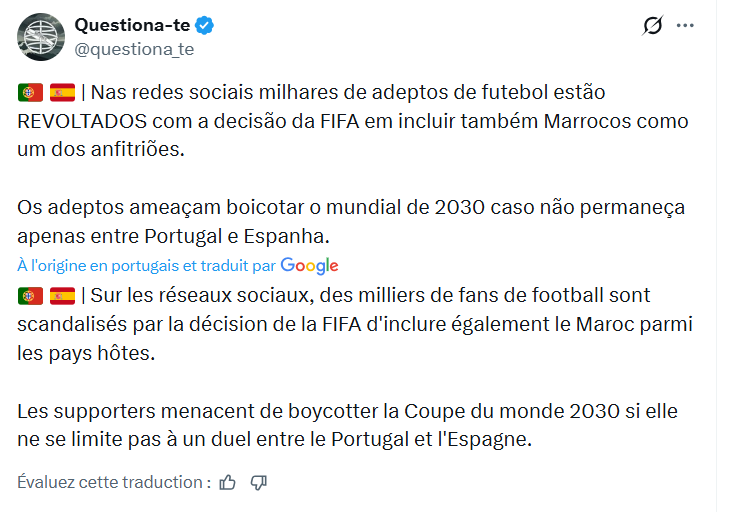Click the Portugal flag in the French translation
Screen dimensions: 747x512
coord(30,295)
